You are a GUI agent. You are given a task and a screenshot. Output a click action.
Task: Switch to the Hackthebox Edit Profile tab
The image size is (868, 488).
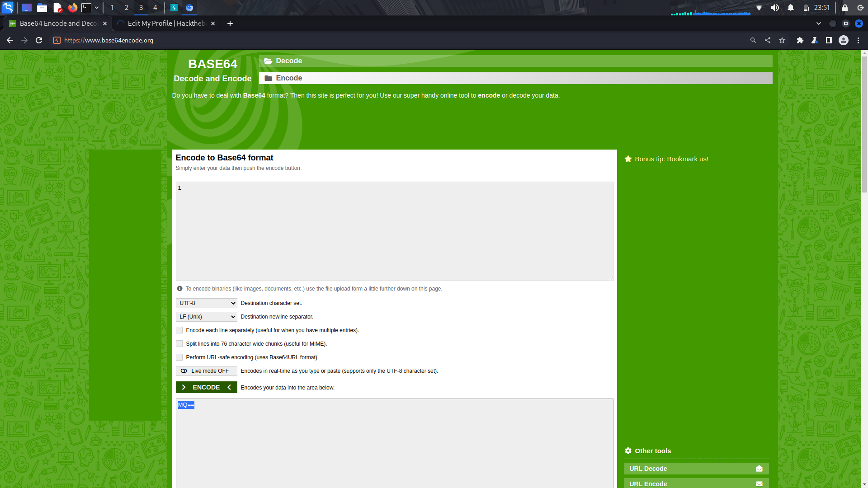coord(163,23)
